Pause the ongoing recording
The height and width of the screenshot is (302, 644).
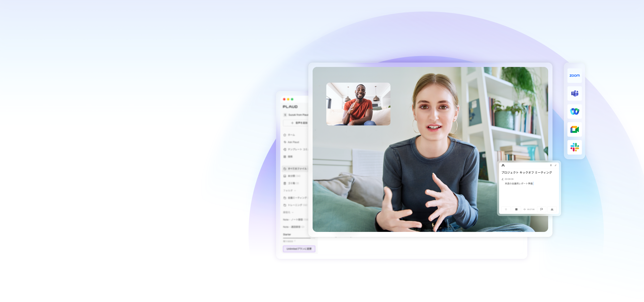pyautogui.click(x=506, y=209)
